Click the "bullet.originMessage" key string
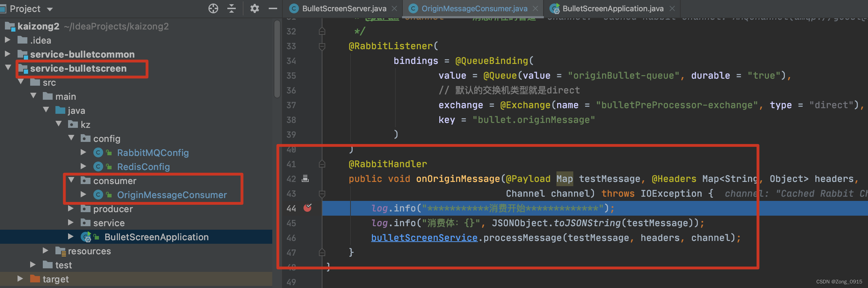Screen dimensions: 868x288 534,120
